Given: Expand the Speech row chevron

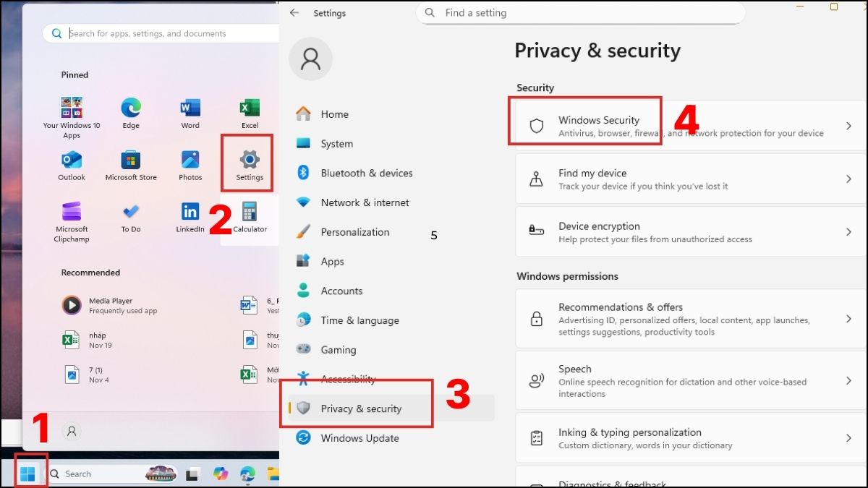Looking at the screenshot, I should 849,381.
